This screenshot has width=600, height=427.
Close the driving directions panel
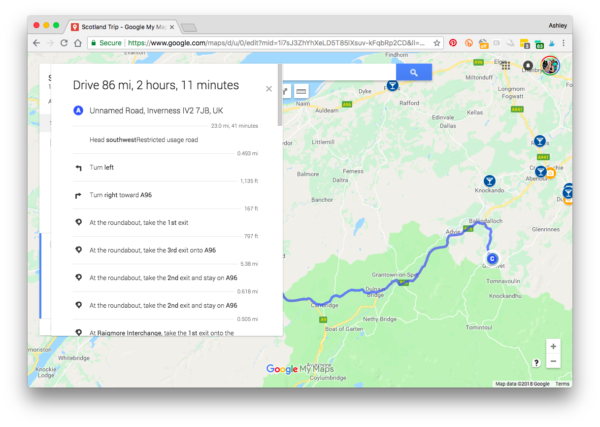[269, 89]
